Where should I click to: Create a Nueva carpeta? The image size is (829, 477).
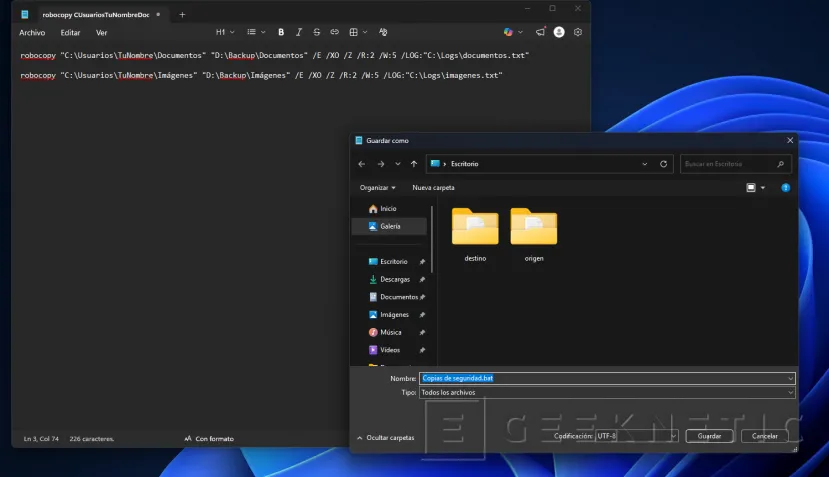(x=434, y=188)
